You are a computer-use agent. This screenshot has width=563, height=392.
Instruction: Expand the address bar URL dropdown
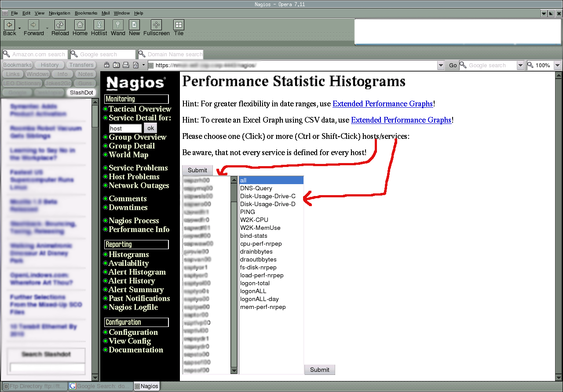point(441,65)
